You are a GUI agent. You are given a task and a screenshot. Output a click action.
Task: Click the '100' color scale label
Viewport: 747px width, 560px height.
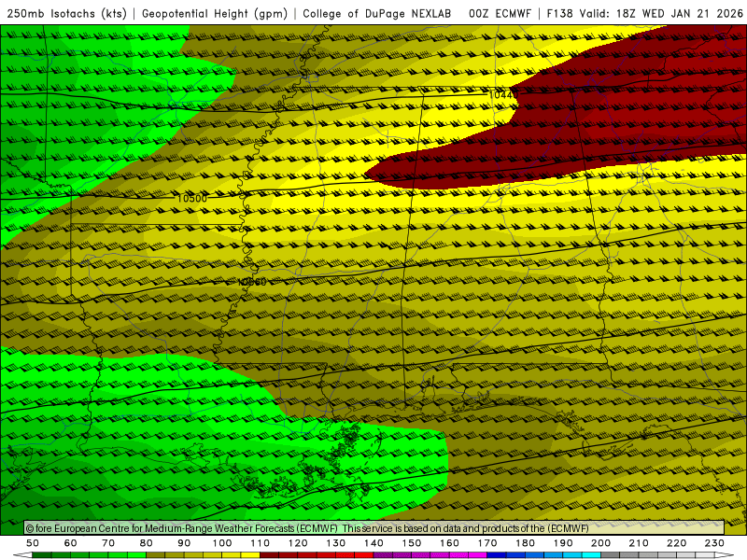coord(222,543)
